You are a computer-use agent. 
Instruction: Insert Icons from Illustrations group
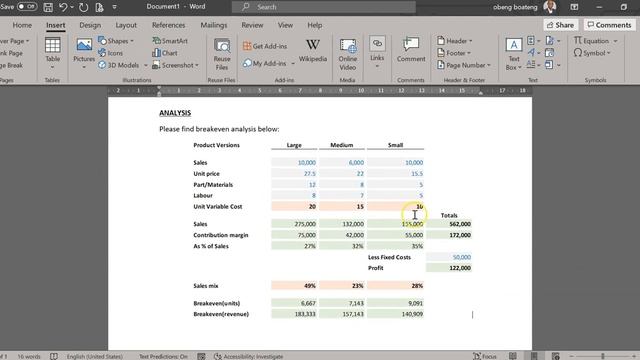[x=111, y=53]
